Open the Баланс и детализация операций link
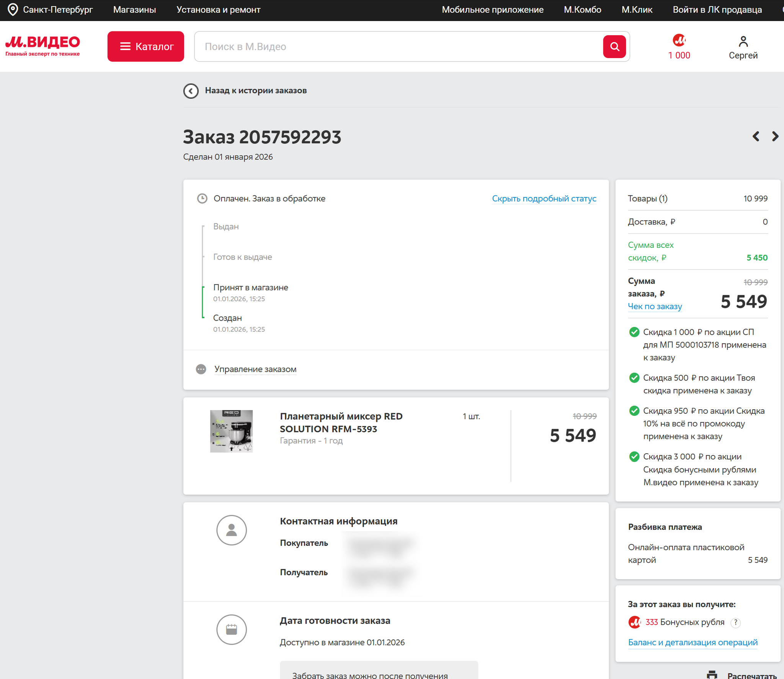This screenshot has height=679, width=784. coord(693,642)
